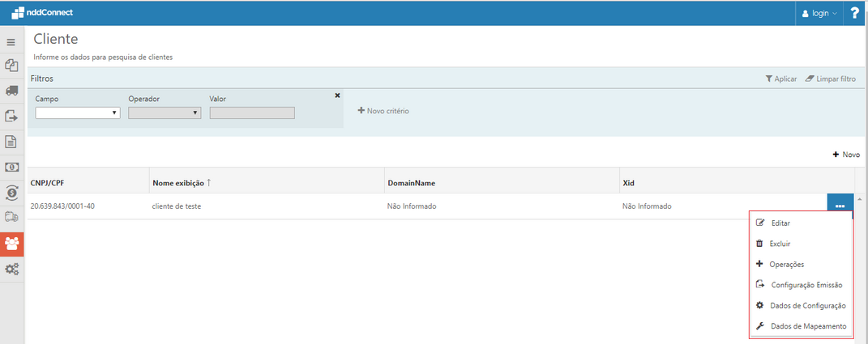
Task: Sort by the Xid column header
Action: tap(736, 182)
